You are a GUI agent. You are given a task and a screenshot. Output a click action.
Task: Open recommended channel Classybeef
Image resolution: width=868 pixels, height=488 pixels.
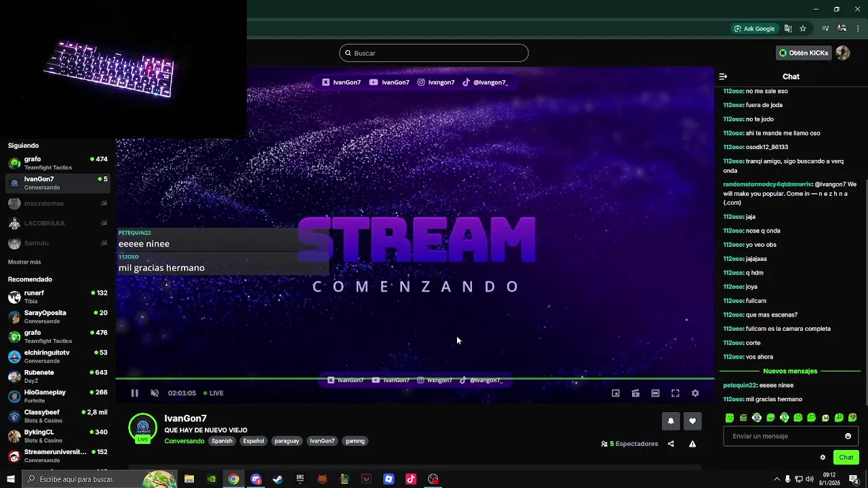pyautogui.click(x=58, y=416)
